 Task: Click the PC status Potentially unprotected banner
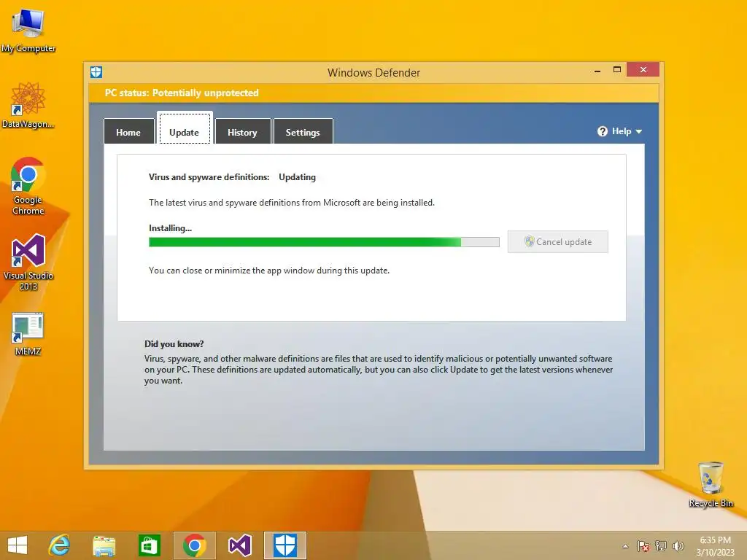pos(373,93)
